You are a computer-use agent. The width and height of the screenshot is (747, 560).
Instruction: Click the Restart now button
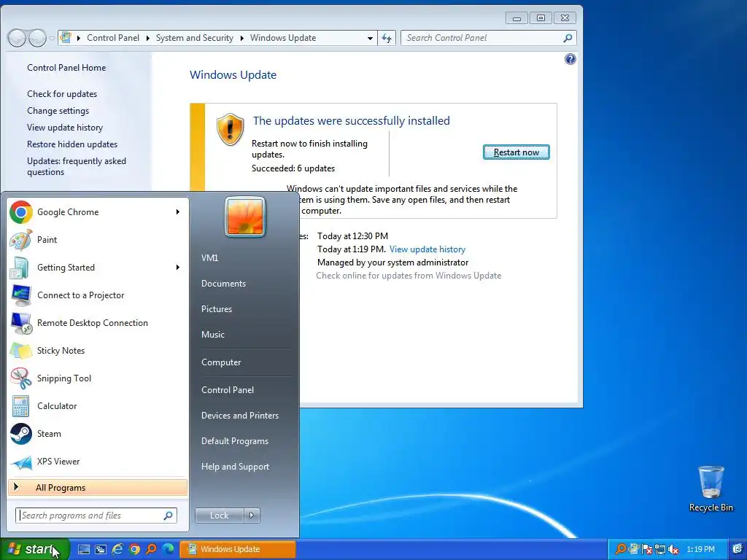[x=516, y=152]
